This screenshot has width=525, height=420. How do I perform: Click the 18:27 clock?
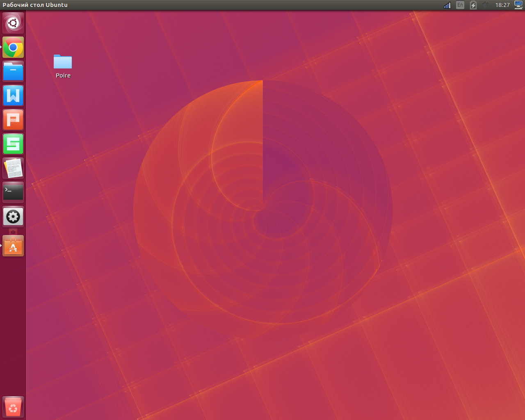coord(502,5)
